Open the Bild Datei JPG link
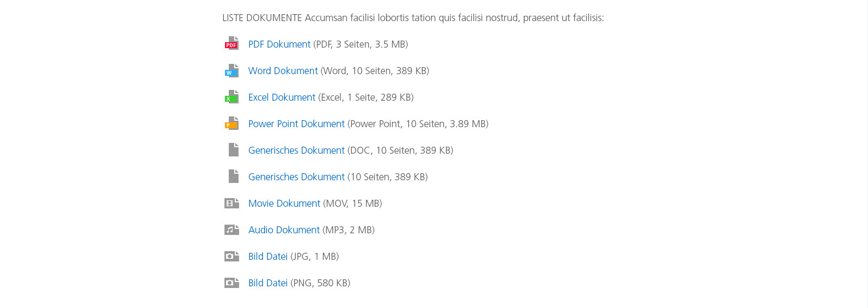The height and width of the screenshot is (308, 868). point(268,257)
